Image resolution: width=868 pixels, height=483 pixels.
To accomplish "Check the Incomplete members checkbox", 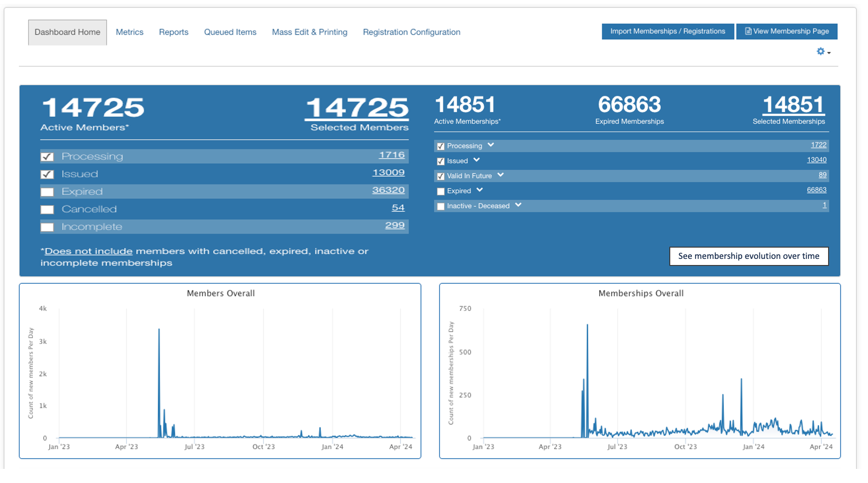I will tap(47, 227).
